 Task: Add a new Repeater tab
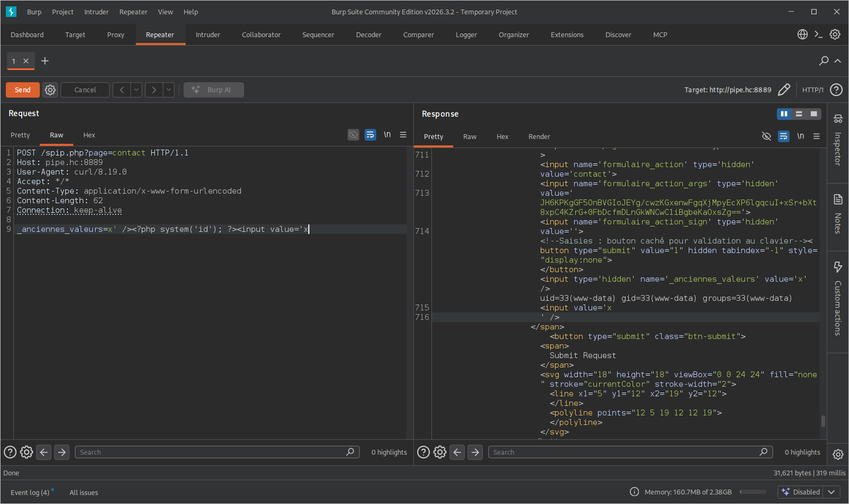45,61
